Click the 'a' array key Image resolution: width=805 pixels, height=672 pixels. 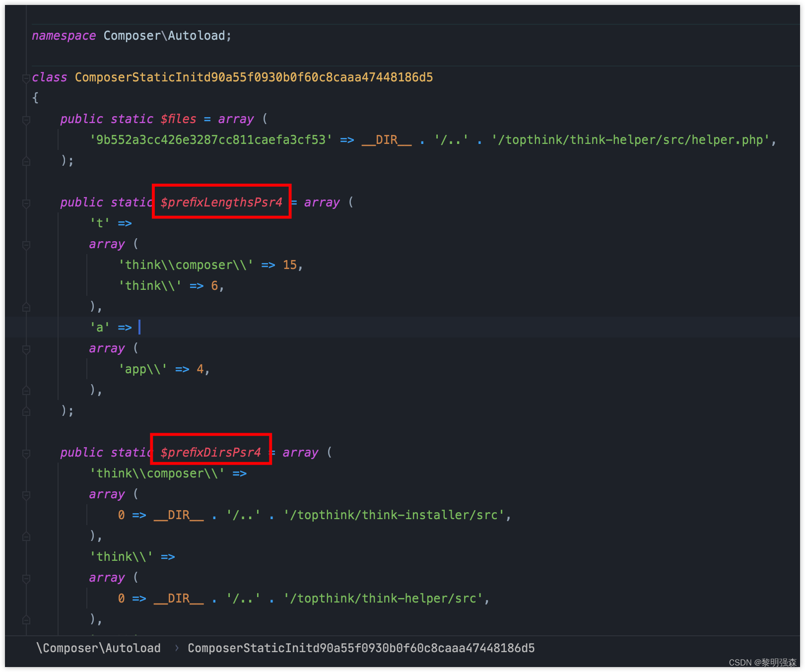pos(99,328)
